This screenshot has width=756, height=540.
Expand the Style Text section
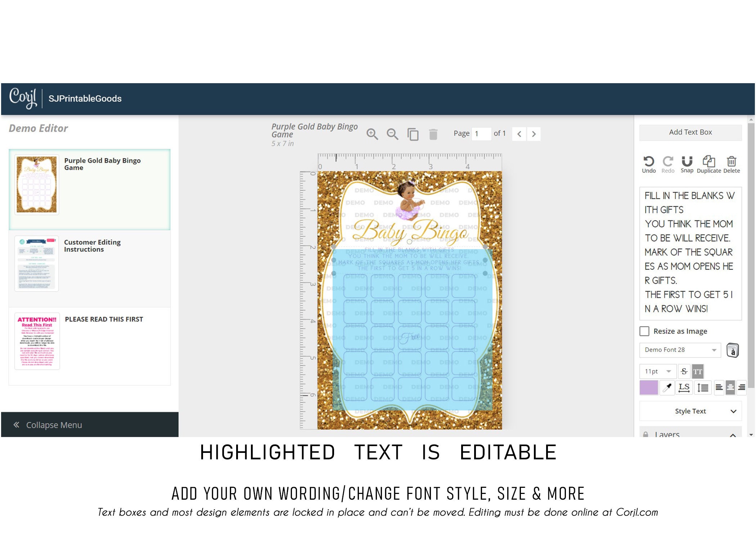coord(690,411)
